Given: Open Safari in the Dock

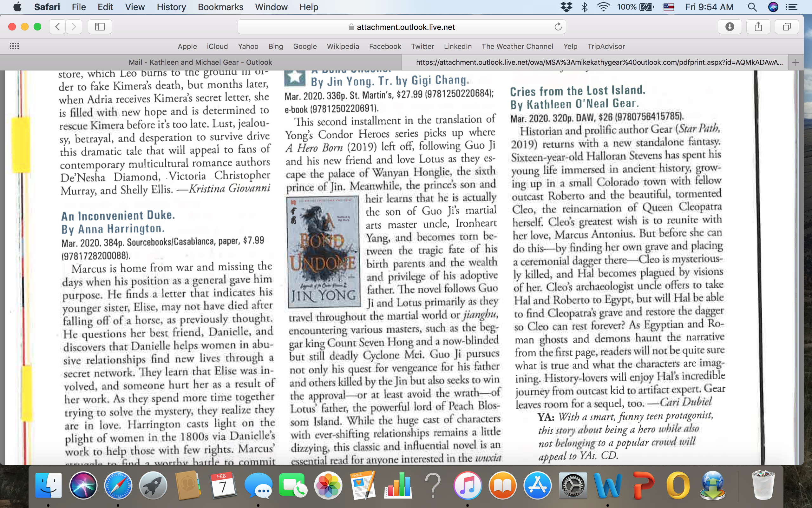Looking at the screenshot, I should click(118, 485).
